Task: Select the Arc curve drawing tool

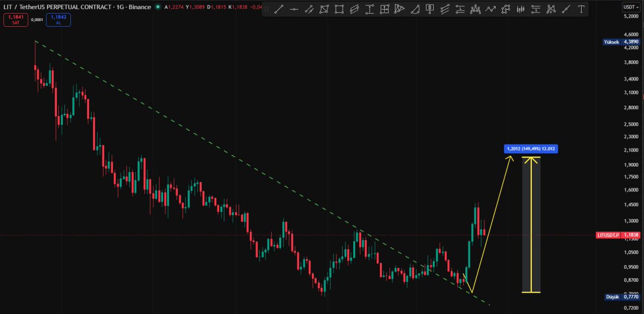Action: [415, 9]
